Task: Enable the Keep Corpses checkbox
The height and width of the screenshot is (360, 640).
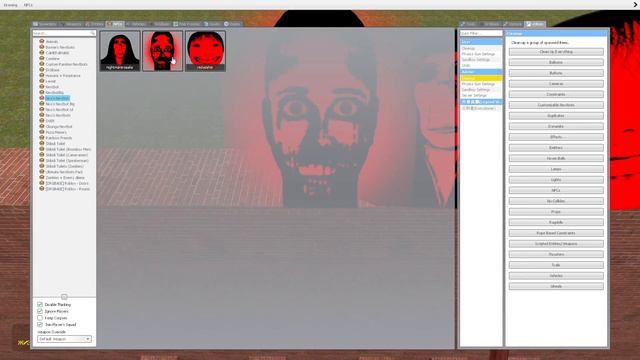Action: 40,318
